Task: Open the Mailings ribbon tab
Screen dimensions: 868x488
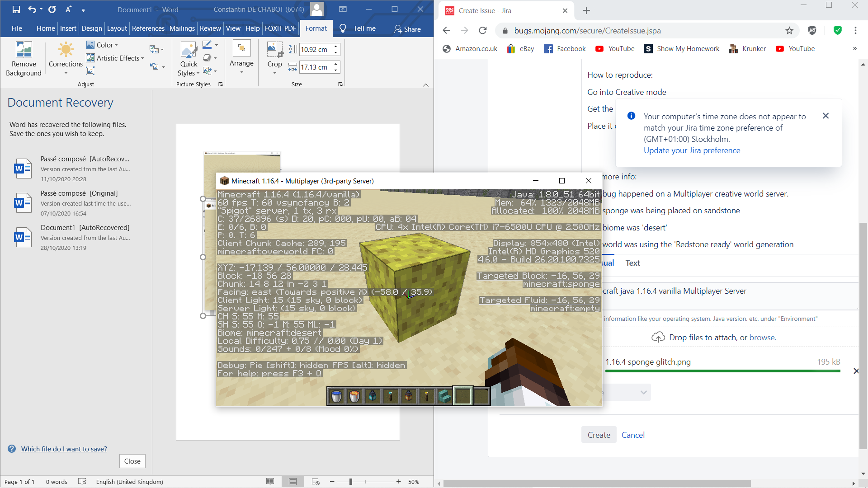Action: (x=182, y=28)
